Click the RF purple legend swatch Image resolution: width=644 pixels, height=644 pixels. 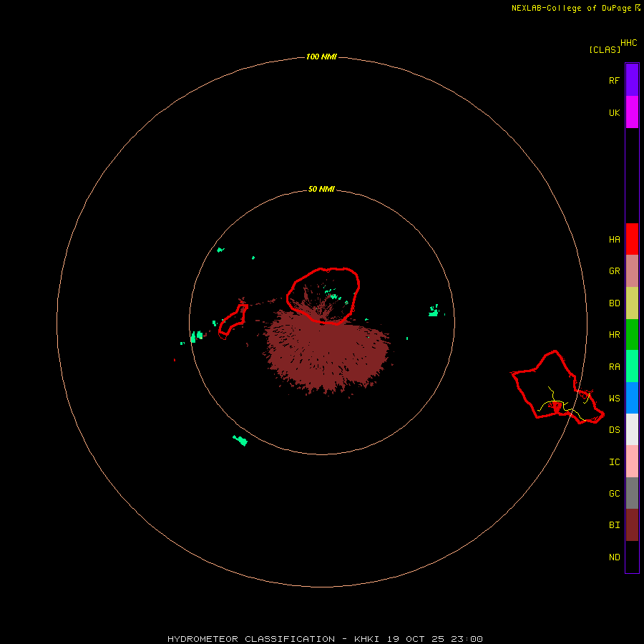[x=632, y=80]
